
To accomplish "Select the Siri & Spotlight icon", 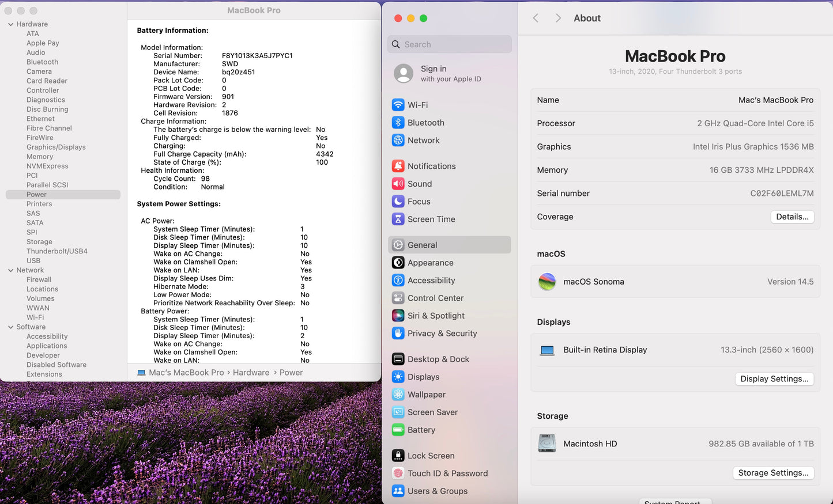I will pos(398,316).
